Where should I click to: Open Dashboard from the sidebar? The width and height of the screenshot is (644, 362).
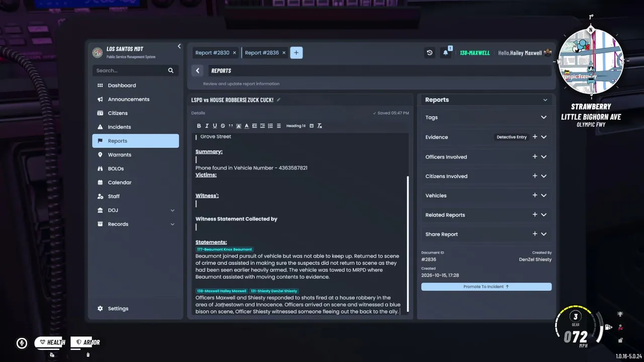[135, 85]
